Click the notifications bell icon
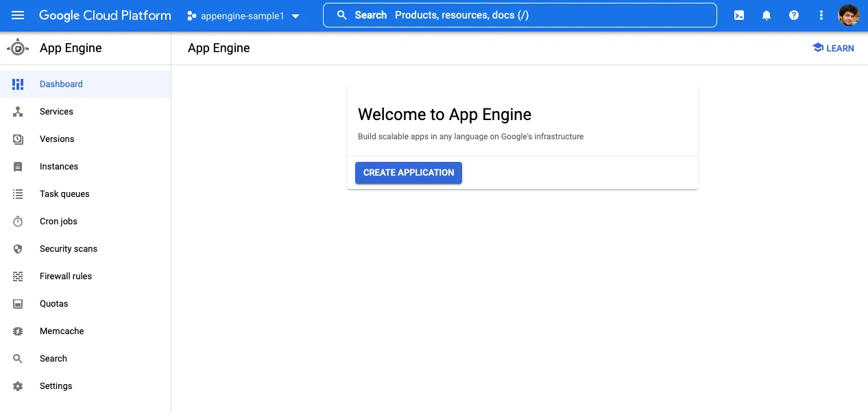 (x=766, y=15)
